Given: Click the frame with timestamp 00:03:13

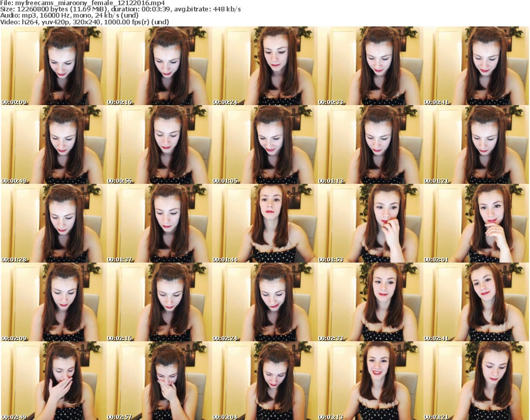Looking at the screenshot, I should click(x=371, y=381).
